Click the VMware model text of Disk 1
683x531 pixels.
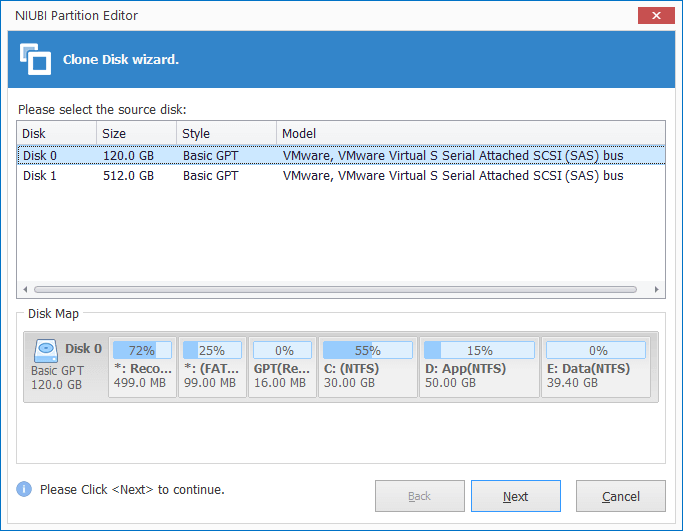[453, 176]
